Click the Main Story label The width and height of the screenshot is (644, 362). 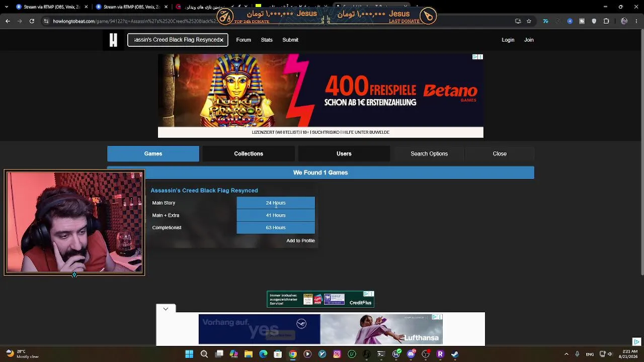[x=164, y=203]
